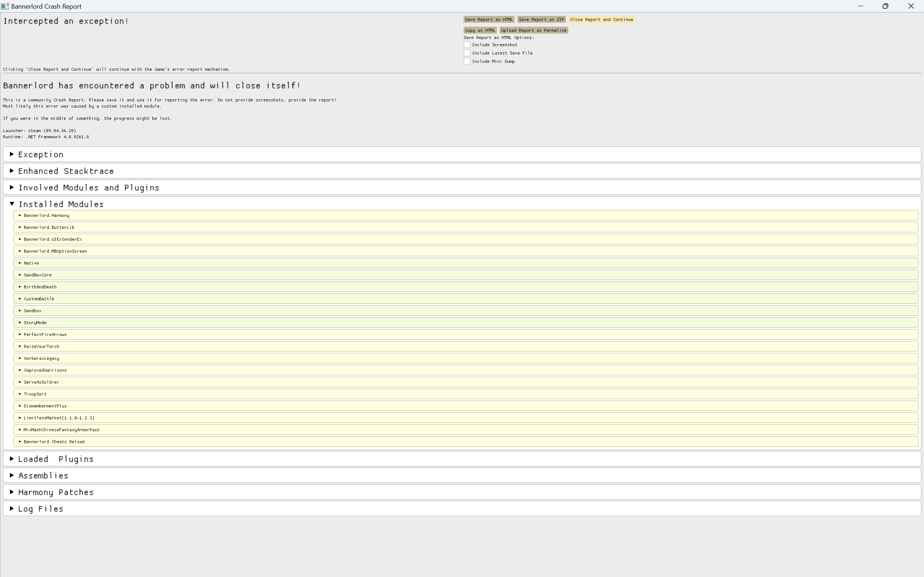
Task: Expand LimitlessMarket(1.1.0-1.2.3) module row
Action: 466,418
